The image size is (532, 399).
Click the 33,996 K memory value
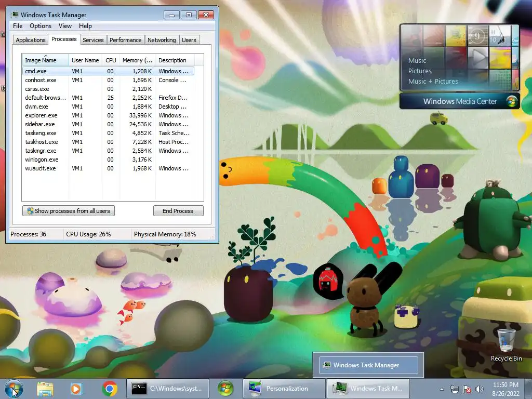pyautogui.click(x=140, y=115)
